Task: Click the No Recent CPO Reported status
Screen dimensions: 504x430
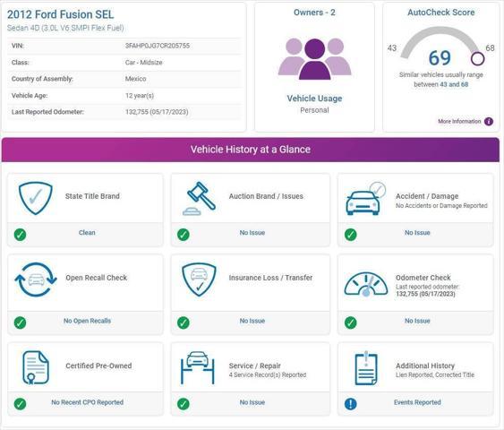Action: tap(87, 402)
